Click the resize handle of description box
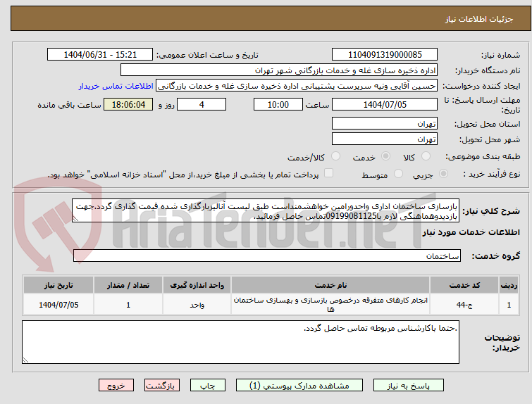Screen dimensions: 532x404 click(75, 219)
